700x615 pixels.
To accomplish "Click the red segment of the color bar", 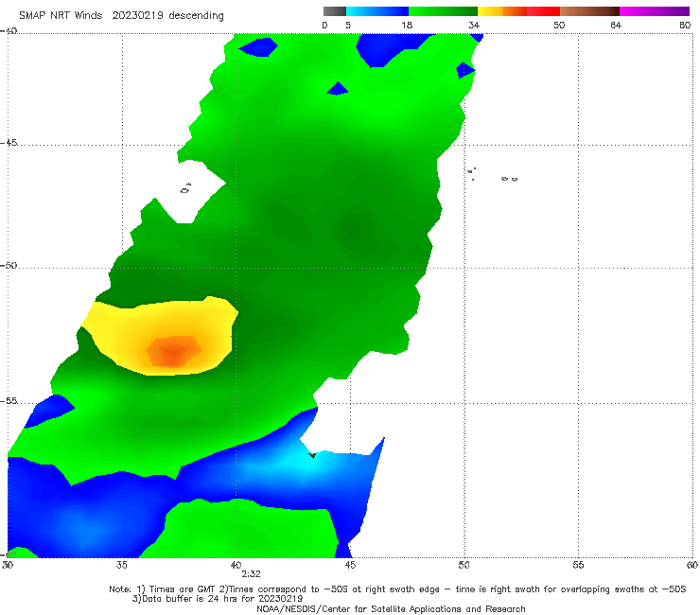I will click(543, 11).
